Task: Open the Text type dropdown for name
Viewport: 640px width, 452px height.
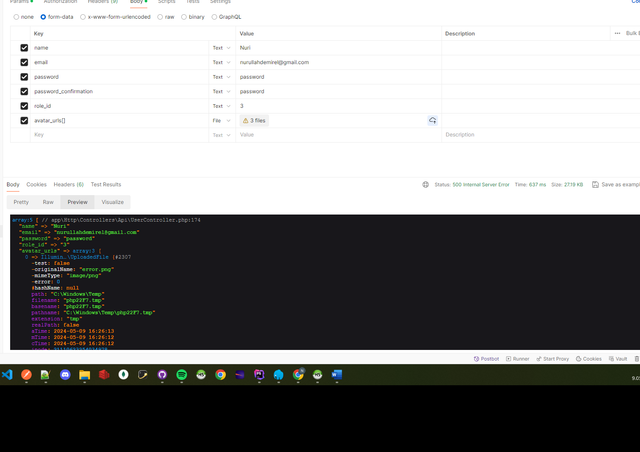Action: pyautogui.click(x=222, y=48)
